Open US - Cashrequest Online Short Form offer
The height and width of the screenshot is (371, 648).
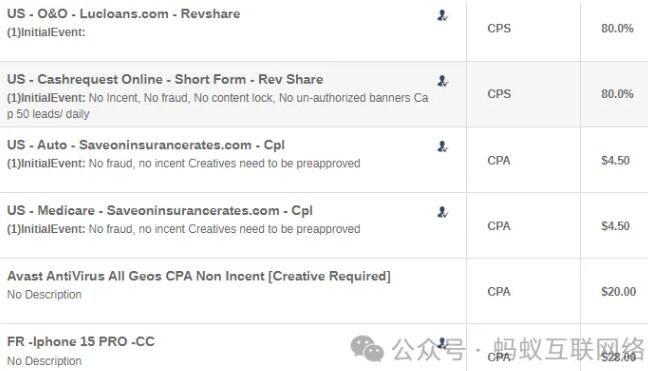165,79
